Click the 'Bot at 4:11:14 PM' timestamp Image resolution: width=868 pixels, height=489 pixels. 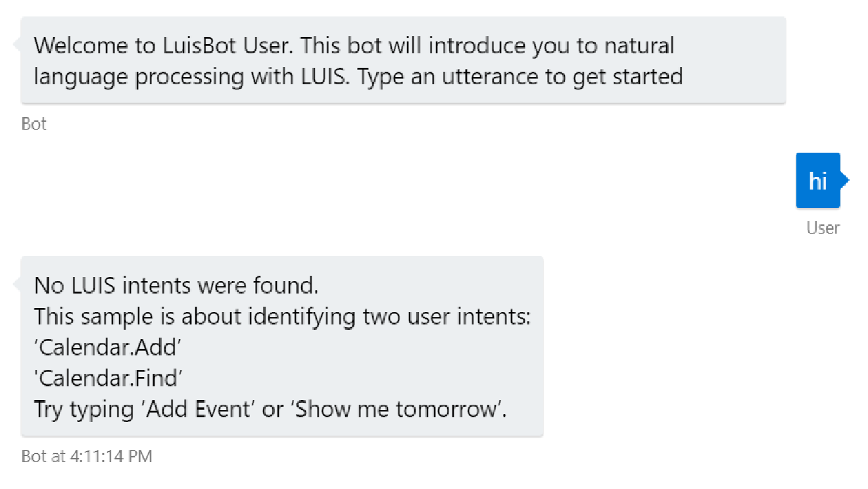pyautogui.click(x=86, y=456)
